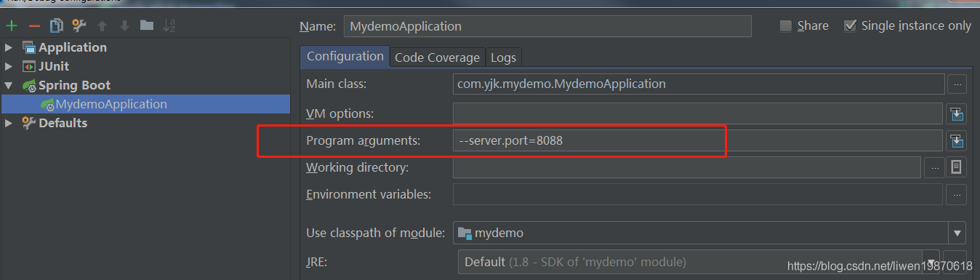The width and height of the screenshot is (980, 280).
Task: Sort configurations alphabetically icon
Action: pyautogui.click(x=169, y=26)
